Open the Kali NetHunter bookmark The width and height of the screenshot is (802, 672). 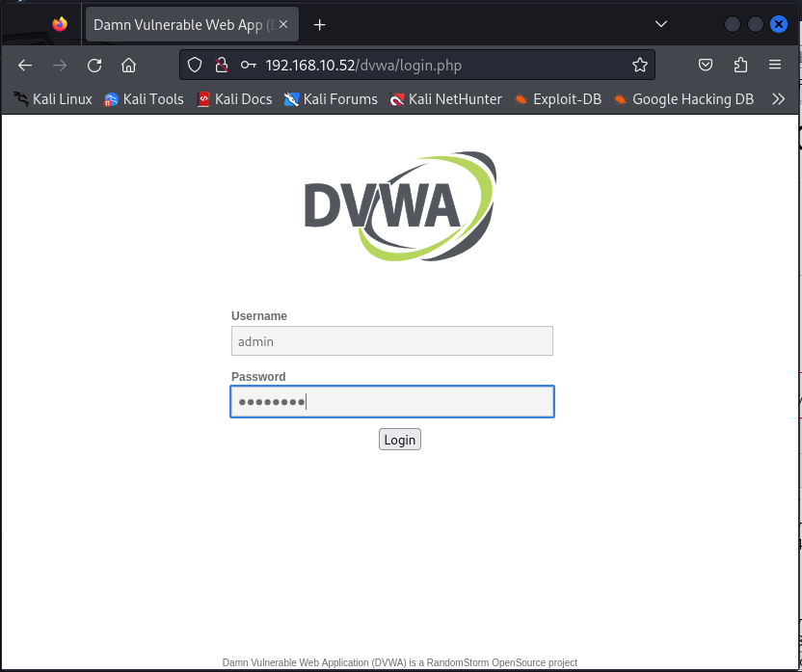445,98
